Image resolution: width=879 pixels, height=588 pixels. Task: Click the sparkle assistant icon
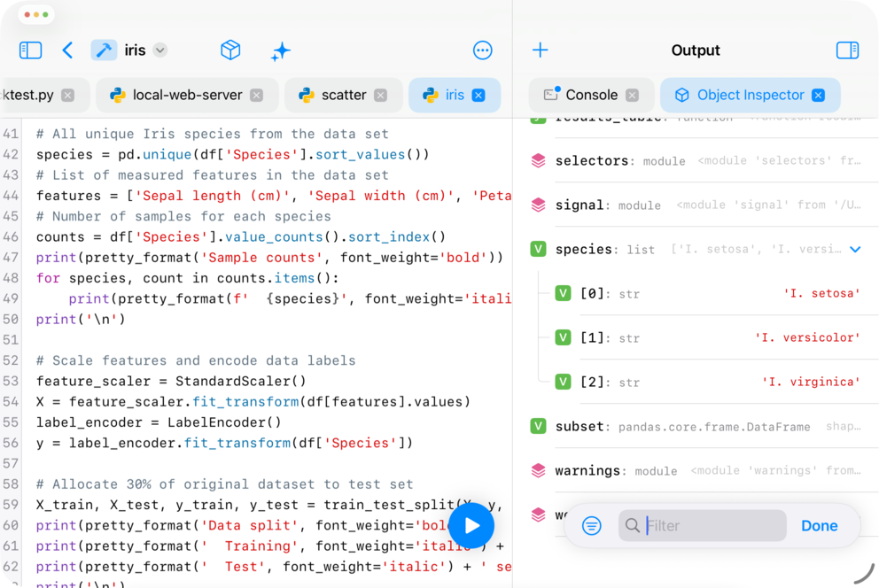pos(281,51)
